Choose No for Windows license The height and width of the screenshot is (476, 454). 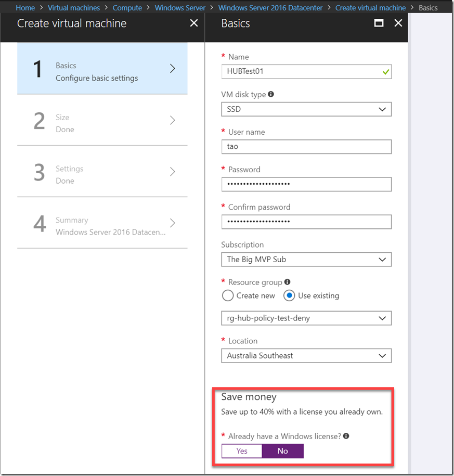[283, 451]
